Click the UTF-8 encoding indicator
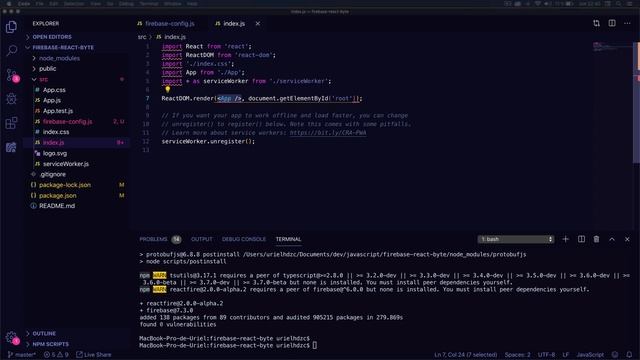The height and width of the screenshot is (360, 640). (x=546, y=355)
